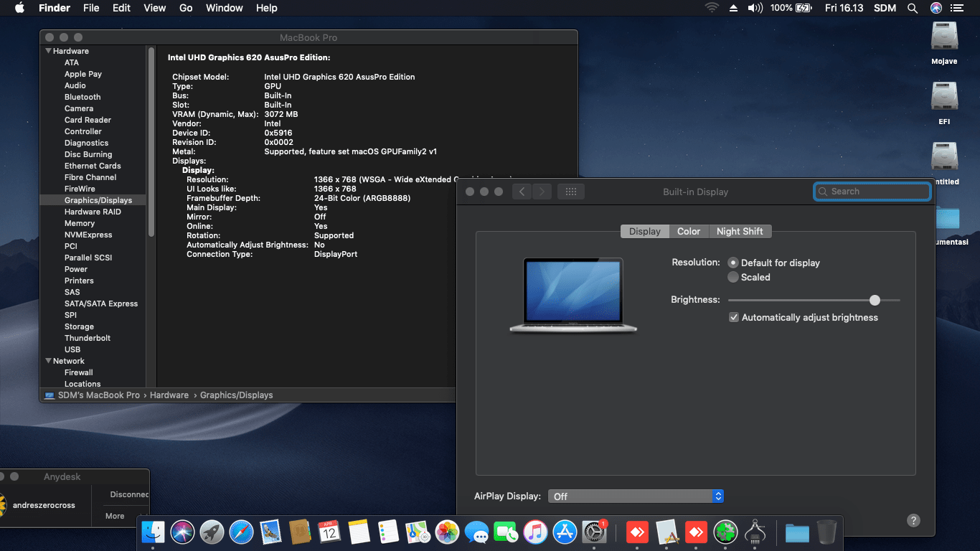
Task: Open Display preferences help button
Action: [913, 520]
